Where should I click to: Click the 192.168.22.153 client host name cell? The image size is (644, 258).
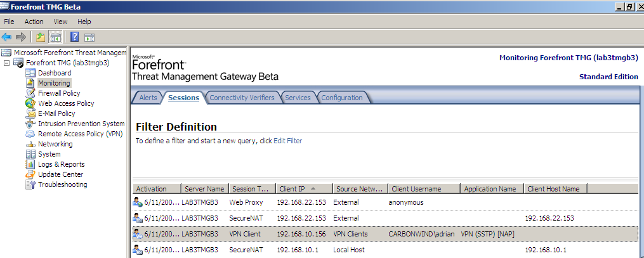pos(549,218)
